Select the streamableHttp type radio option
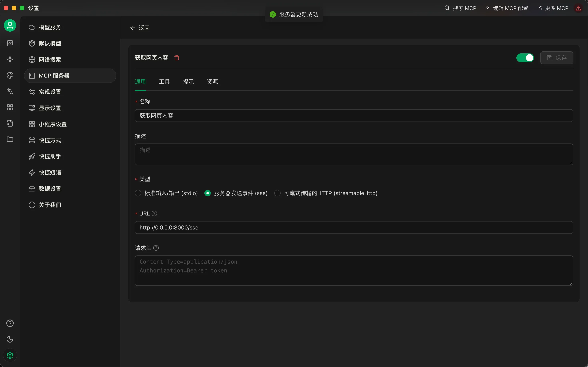588x367 pixels. click(x=277, y=193)
